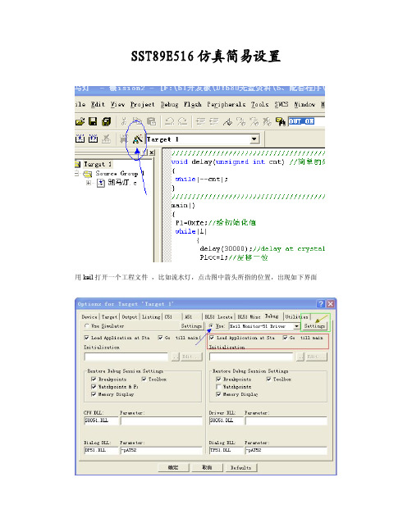Click the Find in Files icon
Image resolution: width=412 pixels, height=532 pixels.
(280, 121)
